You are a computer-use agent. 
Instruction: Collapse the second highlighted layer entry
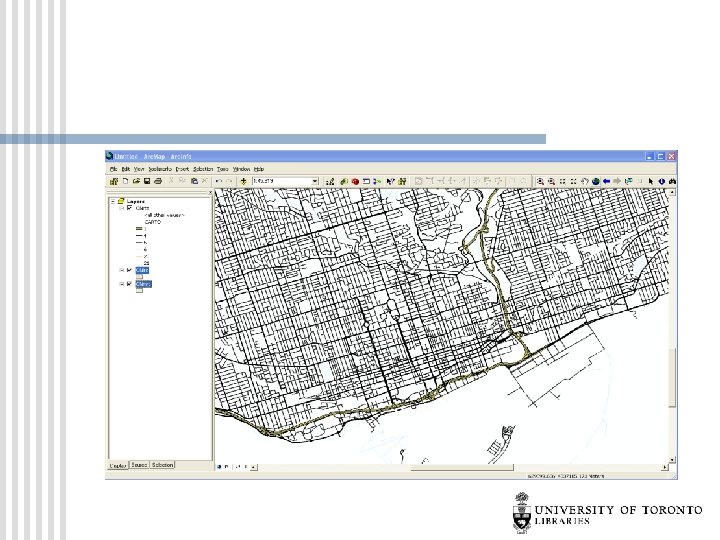(x=122, y=270)
